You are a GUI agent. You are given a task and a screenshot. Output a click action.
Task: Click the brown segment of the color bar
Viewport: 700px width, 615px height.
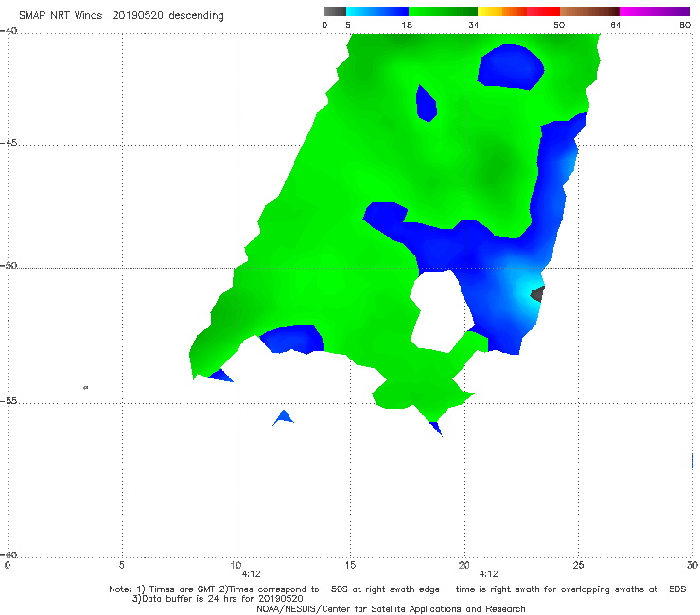589,11
